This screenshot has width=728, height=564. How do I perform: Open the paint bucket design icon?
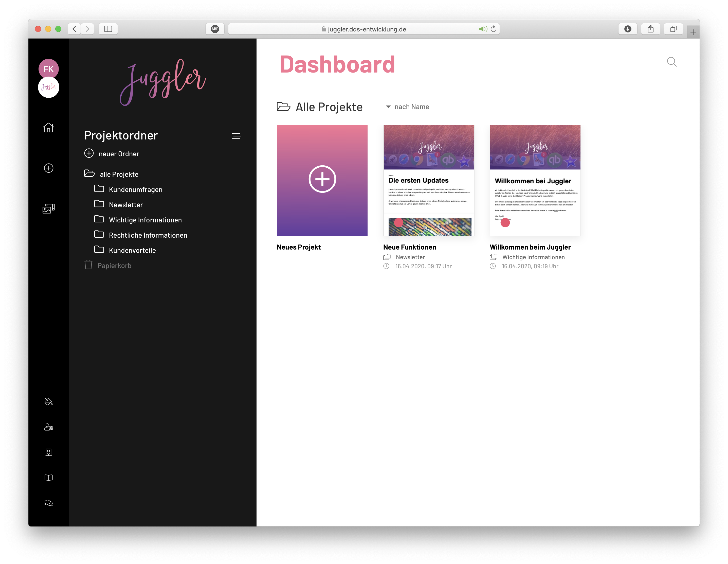pos(48,401)
